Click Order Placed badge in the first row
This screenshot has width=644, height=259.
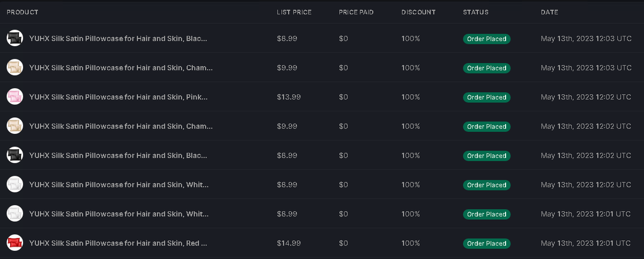[487, 39]
